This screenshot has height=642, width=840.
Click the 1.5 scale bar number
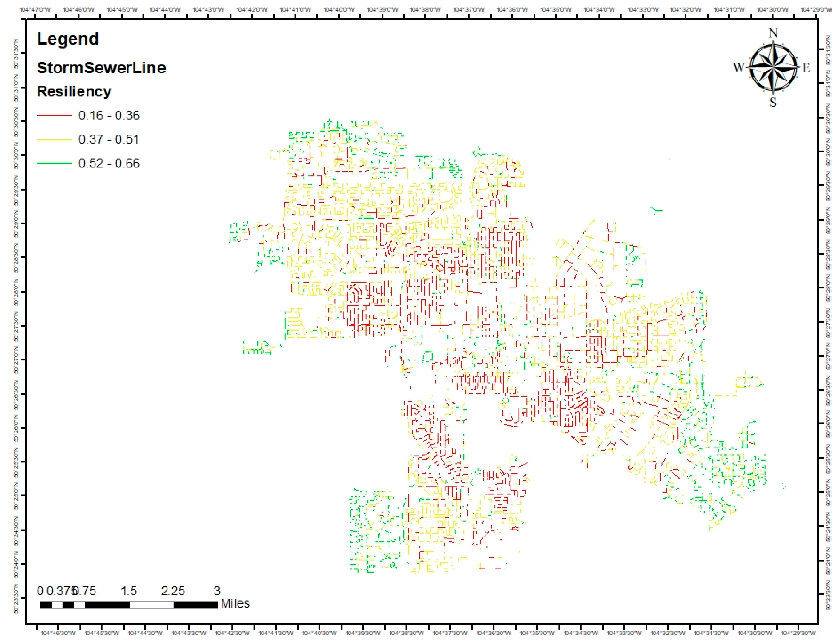tap(129, 591)
